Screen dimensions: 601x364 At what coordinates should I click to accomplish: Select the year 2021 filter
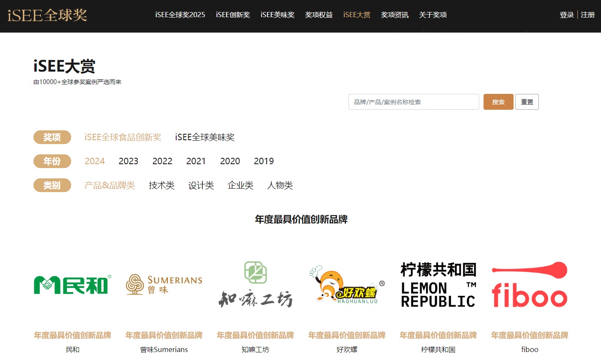tap(196, 161)
